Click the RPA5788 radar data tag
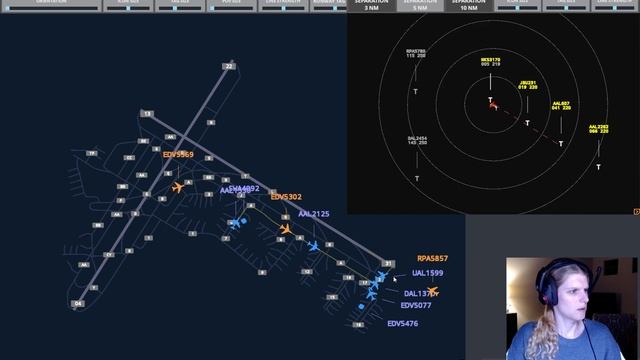This screenshot has width=640, height=360. [416, 53]
